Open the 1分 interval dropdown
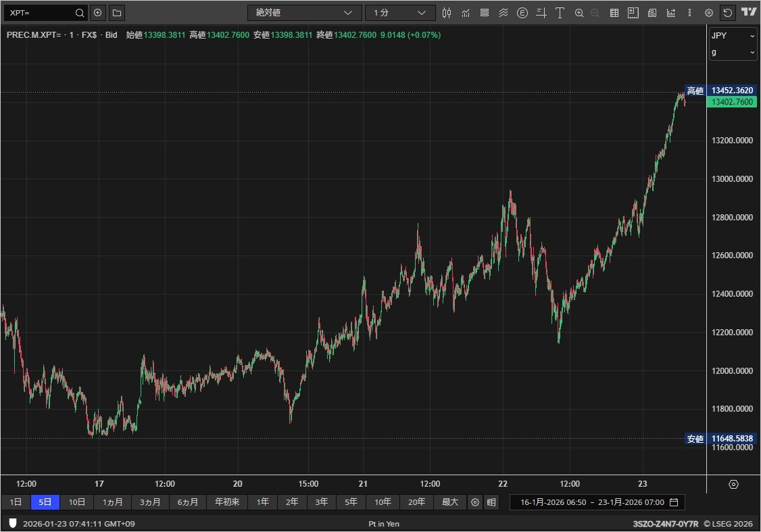The height and width of the screenshot is (532, 761). coord(400,13)
